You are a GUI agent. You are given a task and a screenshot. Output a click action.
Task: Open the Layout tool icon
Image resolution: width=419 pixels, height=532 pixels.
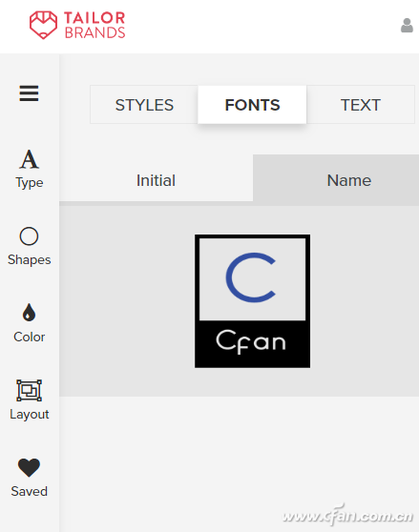point(30,390)
